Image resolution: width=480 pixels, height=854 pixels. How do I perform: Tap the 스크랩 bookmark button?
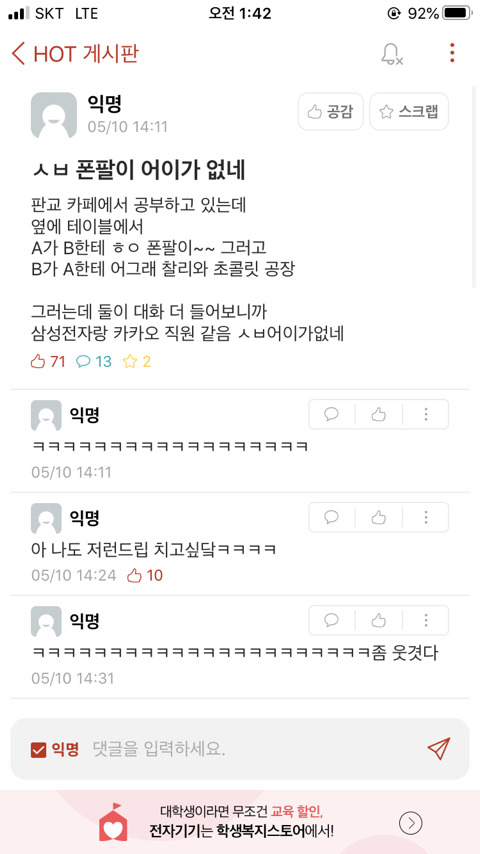click(409, 112)
